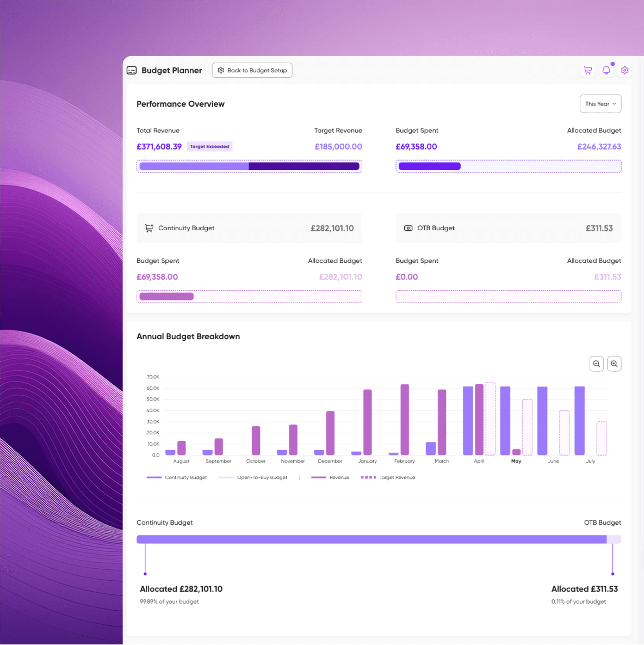Screen dimensions: 644x645
Task: Click October revenue bar in chart
Action: pyautogui.click(x=256, y=440)
